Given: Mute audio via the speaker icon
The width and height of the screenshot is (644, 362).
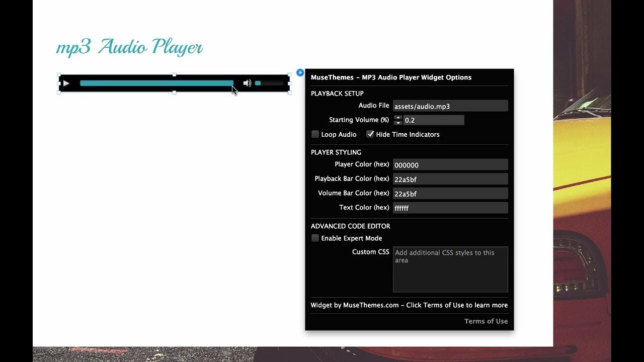Looking at the screenshot, I should coord(247,83).
